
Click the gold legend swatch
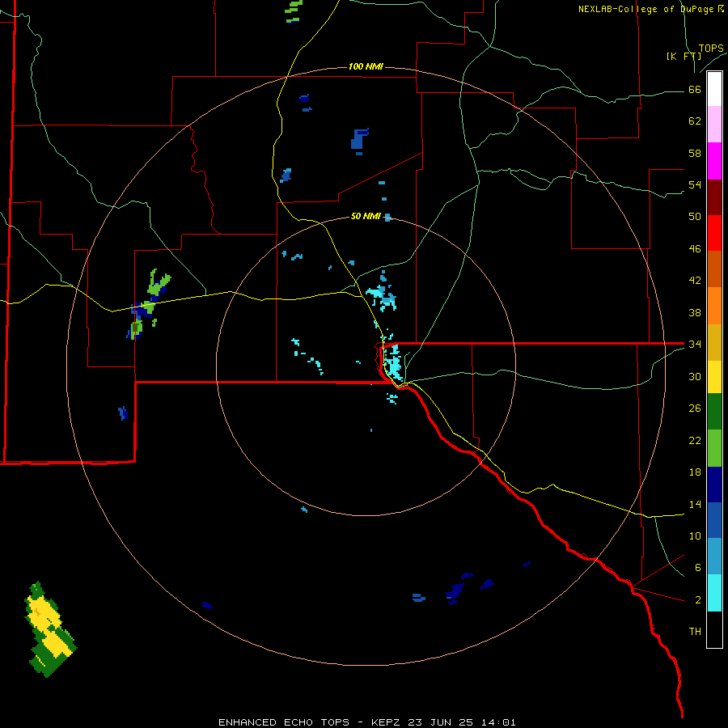pos(714,342)
